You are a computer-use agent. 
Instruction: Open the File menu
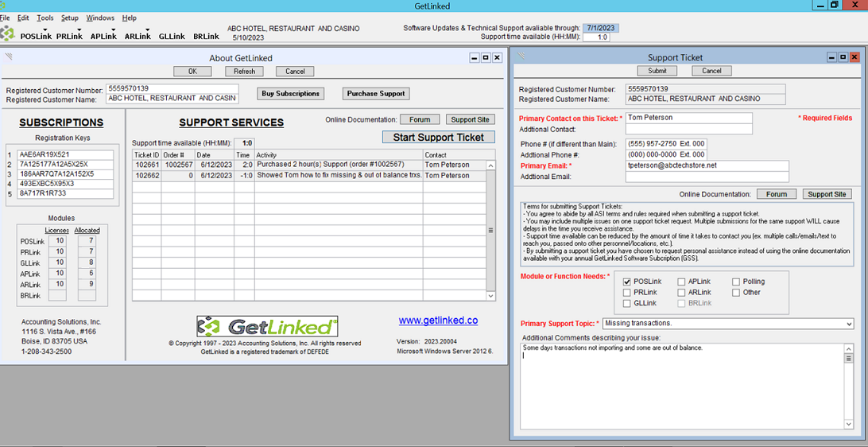pos(5,17)
